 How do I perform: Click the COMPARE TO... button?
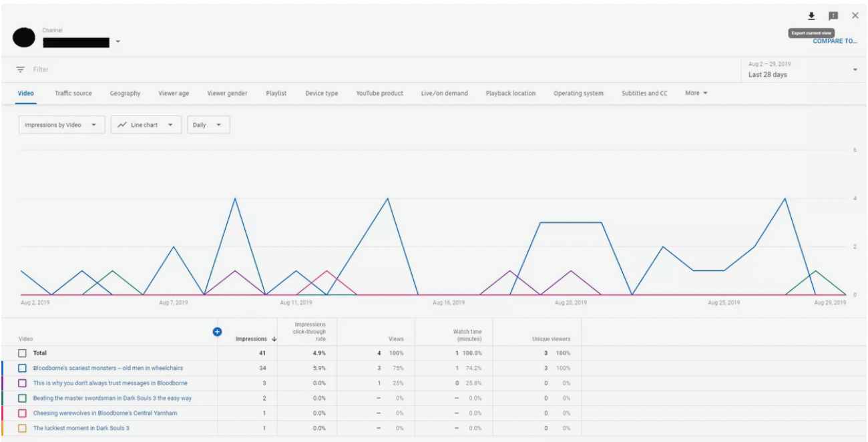click(x=835, y=41)
